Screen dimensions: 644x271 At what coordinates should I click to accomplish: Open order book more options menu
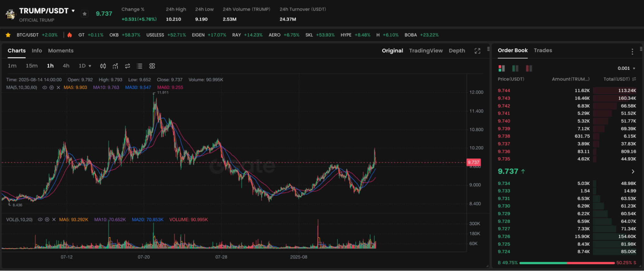point(632,52)
